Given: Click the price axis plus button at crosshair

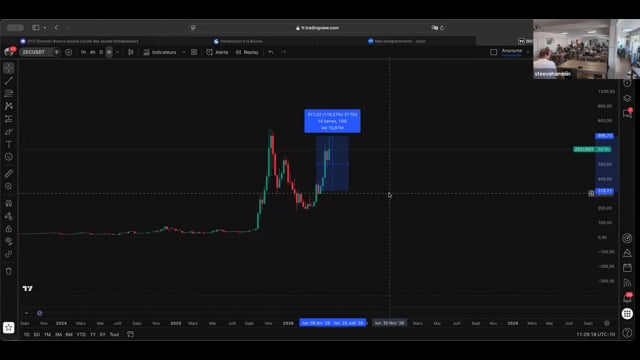Looking at the screenshot, I should pyautogui.click(x=591, y=193).
